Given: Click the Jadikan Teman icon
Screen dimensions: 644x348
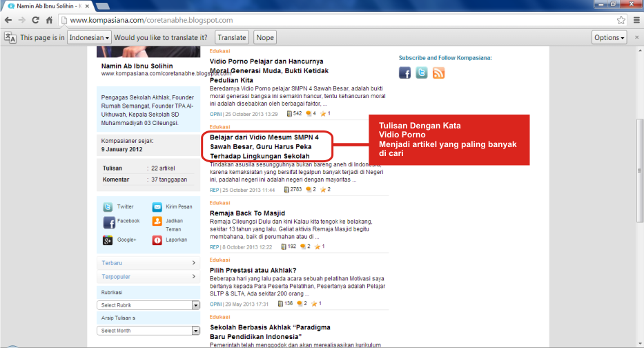Looking at the screenshot, I should coord(157,222).
